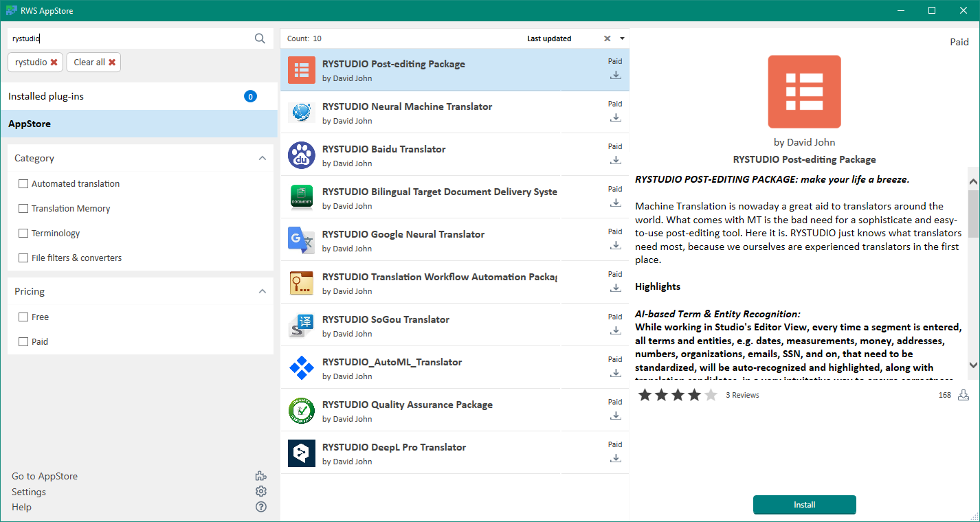Select the RYSTUDIO DeepL Pro Translator title
The height and width of the screenshot is (522, 980).
pyautogui.click(x=394, y=447)
